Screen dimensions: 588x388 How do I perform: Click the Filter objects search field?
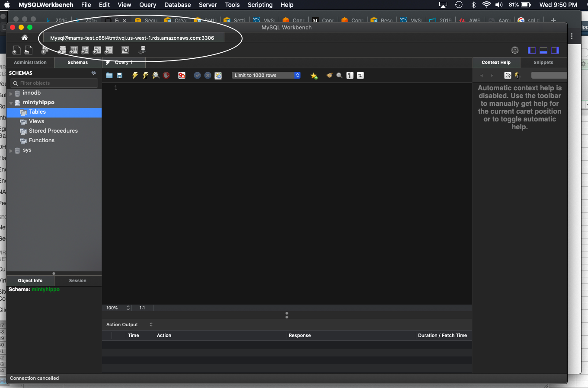tap(54, 83)
